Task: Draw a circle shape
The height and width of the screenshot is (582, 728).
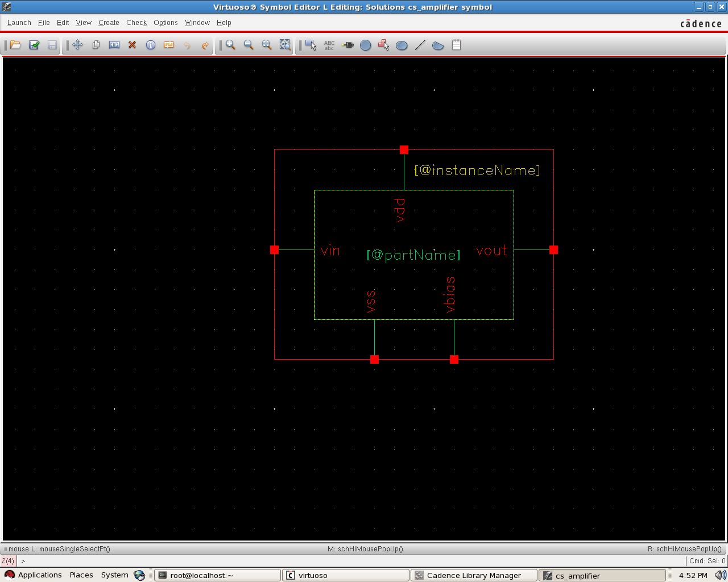Action: point(366,45)
